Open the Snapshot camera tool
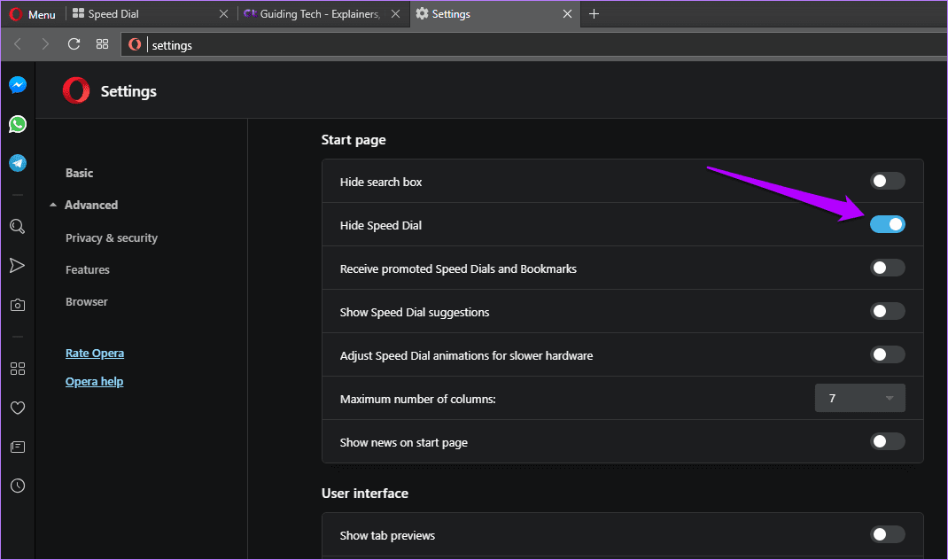This screenshot has height=560, width=948. click(18, 305)
